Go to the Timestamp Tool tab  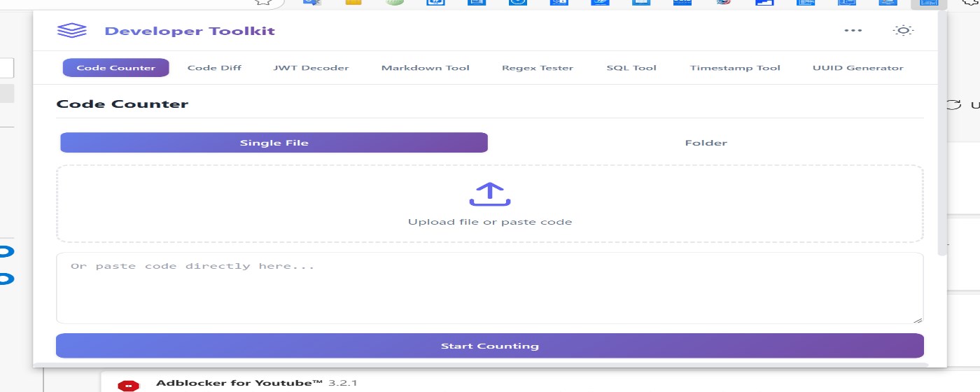735,68
